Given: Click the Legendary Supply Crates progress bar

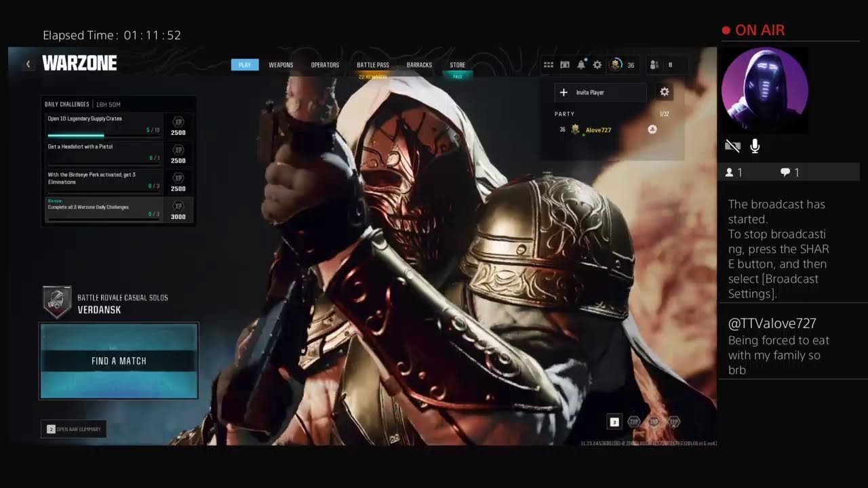Looking at the screenshot, I should pyautogui.click(x=104, y=135).
